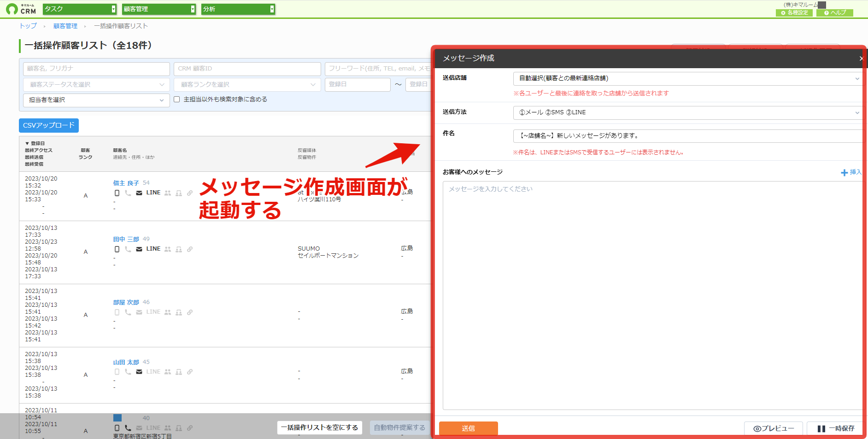The height and width of the screenshot is (439, 868).
Task: Open customer 部屋 次郎 link
Action: pyautogui.click(x=126, y=303)
